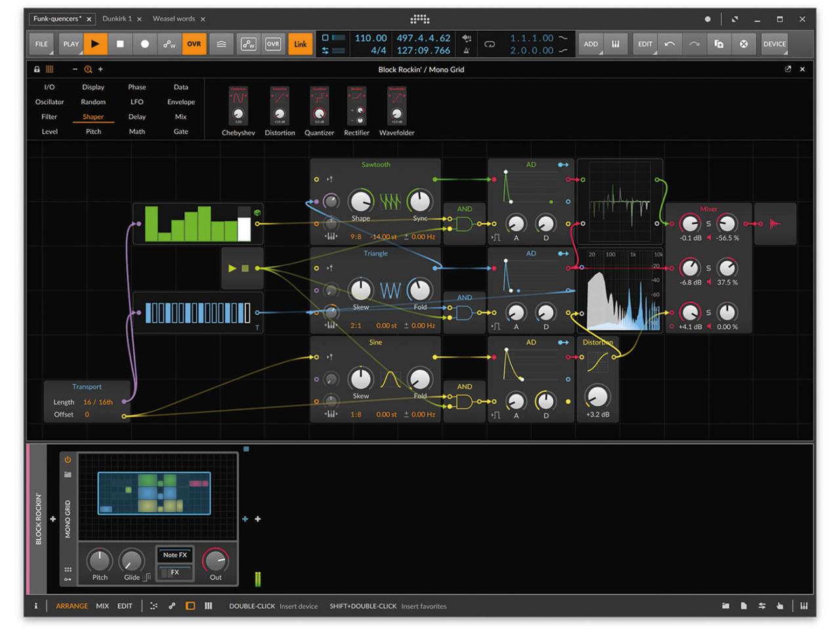
Task: Pick the Distortion shaper module
Action: coord(280,111)
